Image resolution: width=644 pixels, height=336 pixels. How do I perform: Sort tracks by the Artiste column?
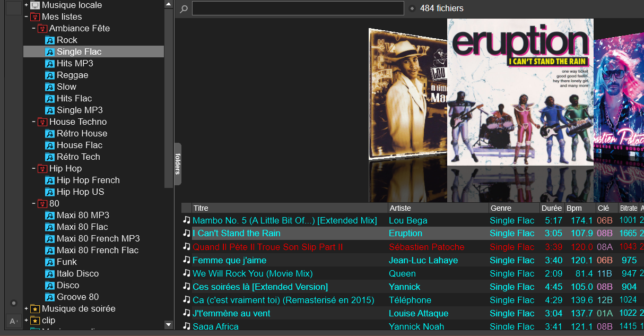(438, 208)
